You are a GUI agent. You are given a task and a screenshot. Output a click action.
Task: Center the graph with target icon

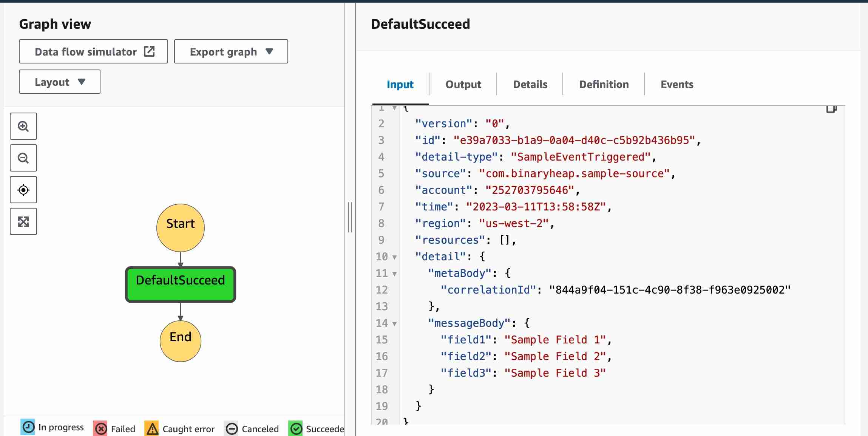tap(23, 190)
